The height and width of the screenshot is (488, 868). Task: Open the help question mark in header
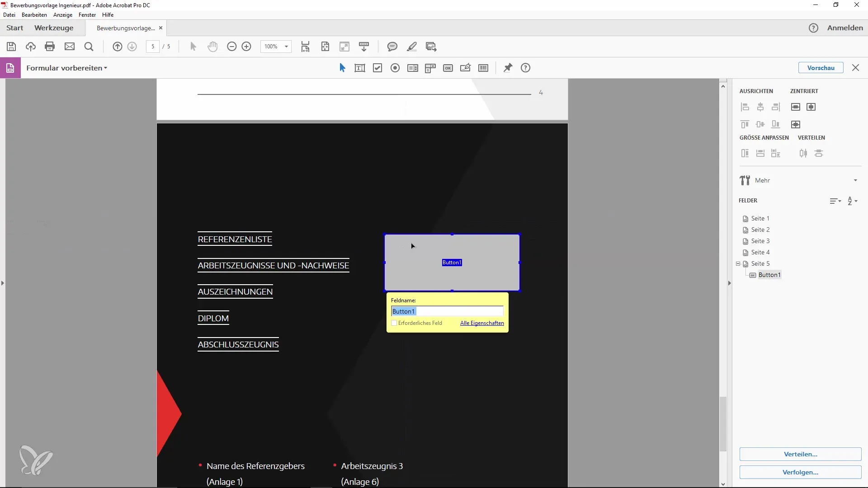813,28
